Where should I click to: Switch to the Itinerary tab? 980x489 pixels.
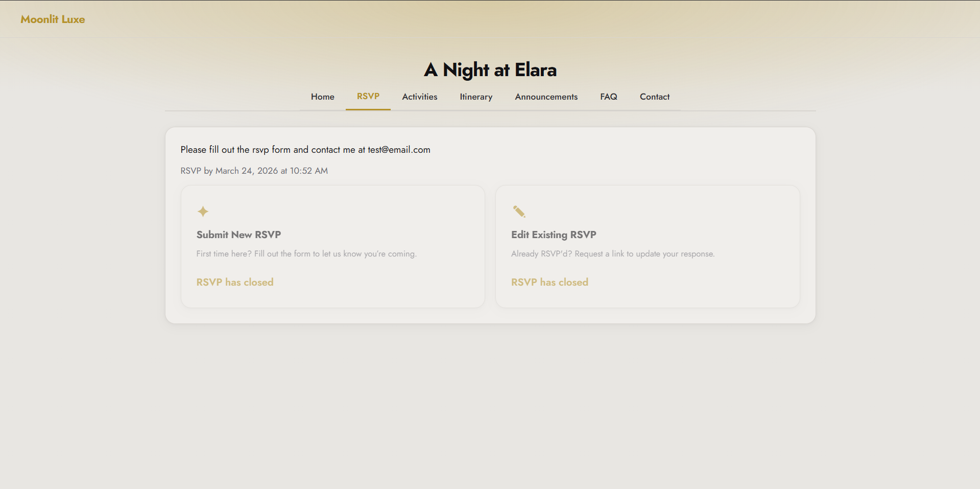[x=475, y=97]
